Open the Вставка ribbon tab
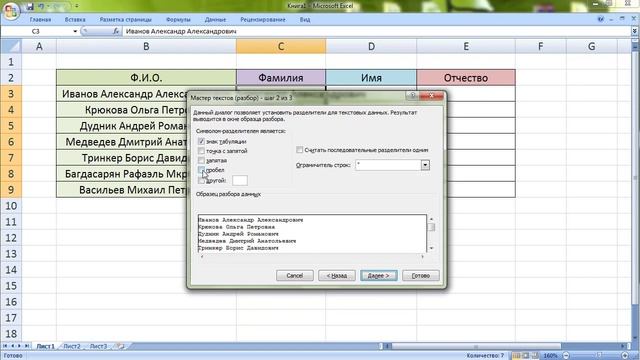Image resolution: width=640 pixels, height=360 pixels. [75, 20]
